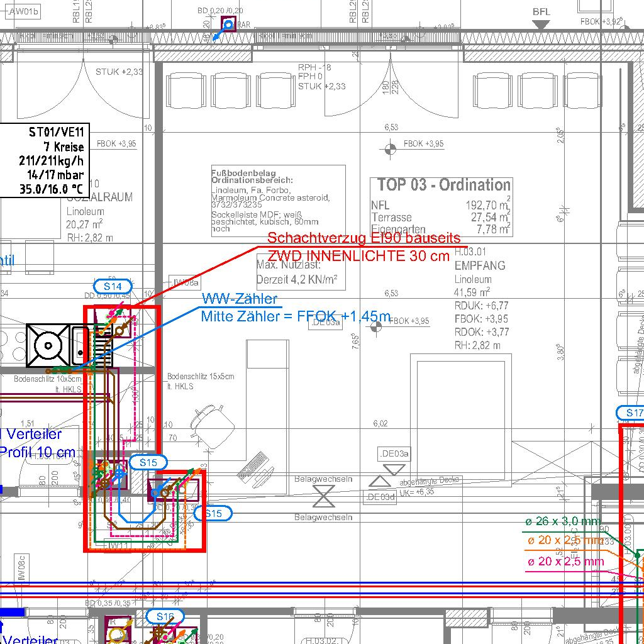This screenshot has height=644, width=644.
Task: Select the SOZIALRAUM room label
Action: tap(99, 197)
